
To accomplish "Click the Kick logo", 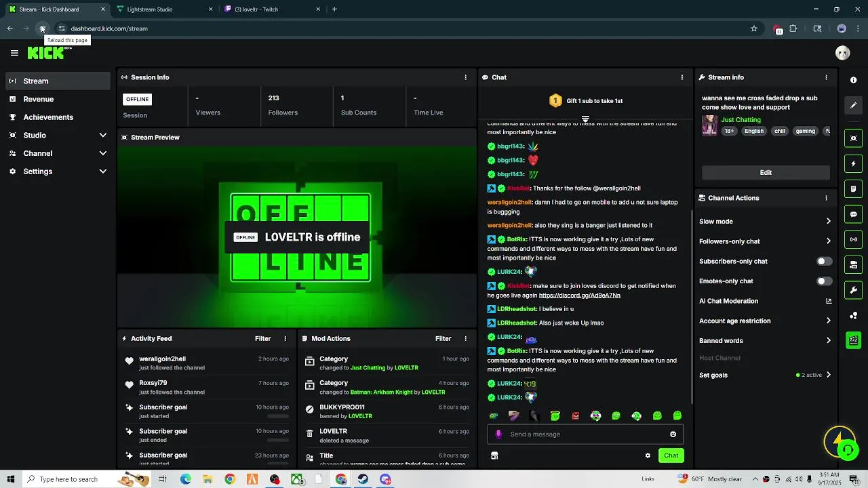I will pyautogui.click(x=46, y=53).
